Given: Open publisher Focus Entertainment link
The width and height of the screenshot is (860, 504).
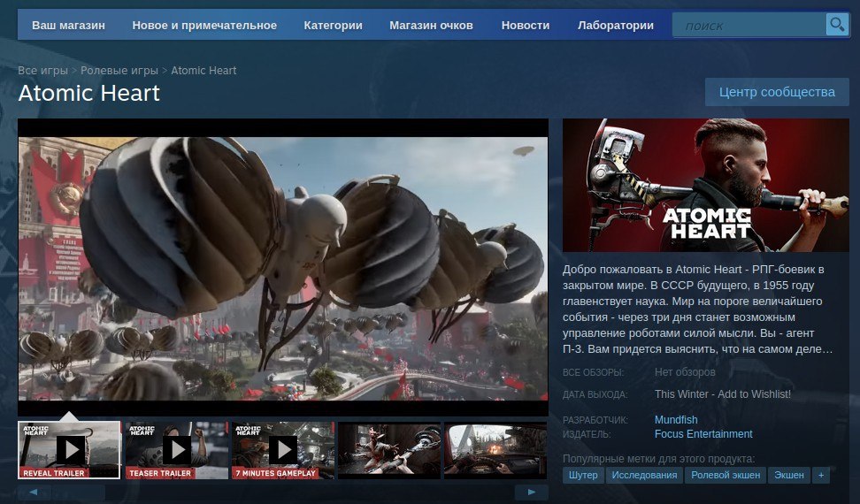Looking at the screenshot, I should coord(703,434).
